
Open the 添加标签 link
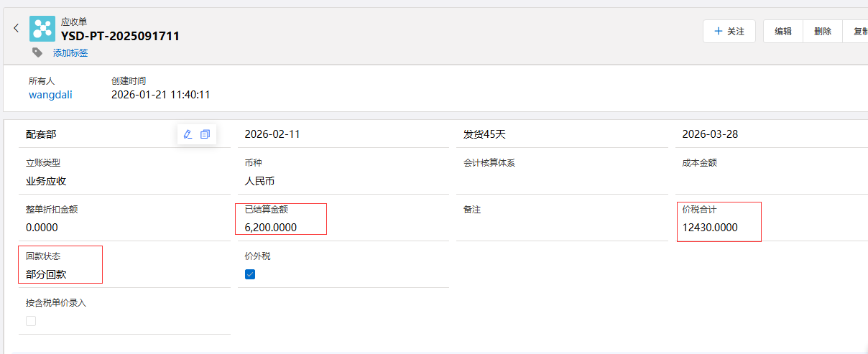tap(70, 53)
